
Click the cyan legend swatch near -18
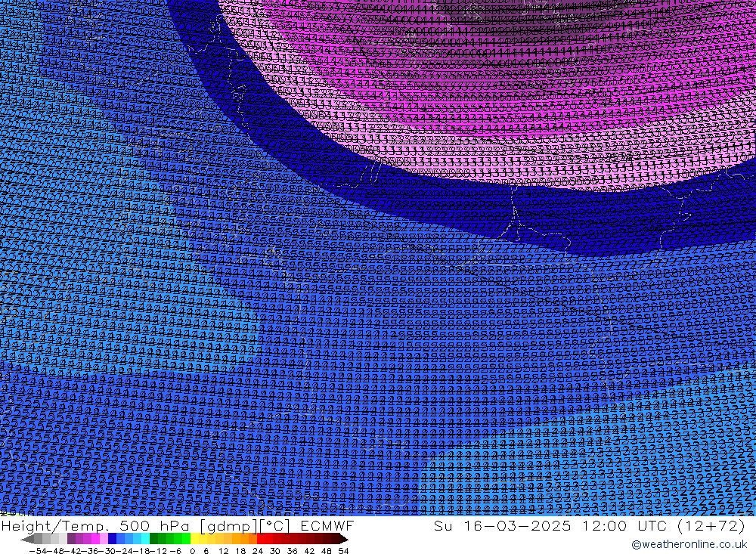click(145, 539)
